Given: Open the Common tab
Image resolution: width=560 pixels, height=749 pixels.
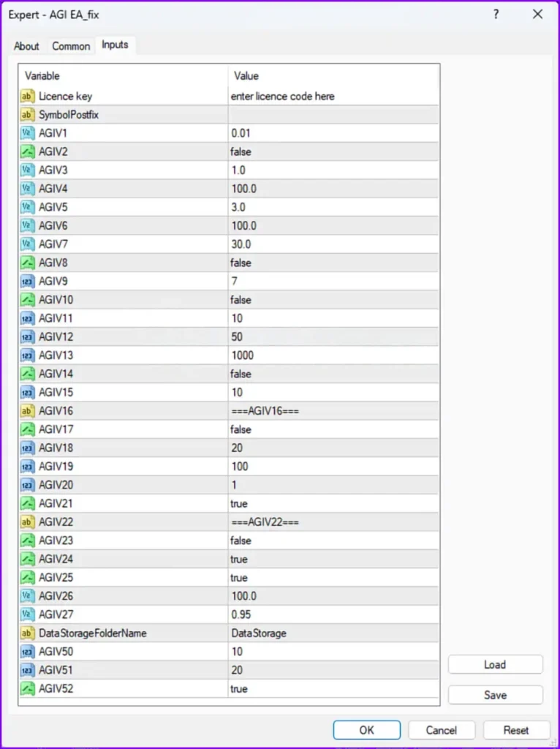Looking at the screenshot, I should [x=71, y=46].
